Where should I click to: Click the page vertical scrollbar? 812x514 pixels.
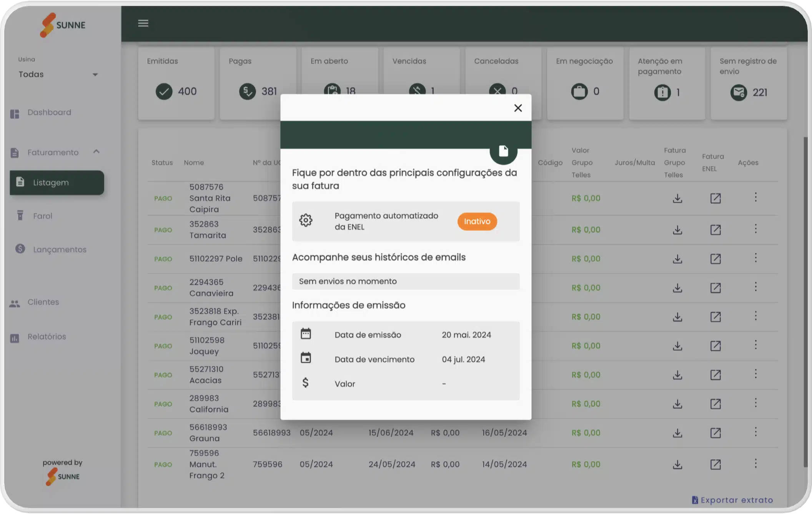[805, 302]
